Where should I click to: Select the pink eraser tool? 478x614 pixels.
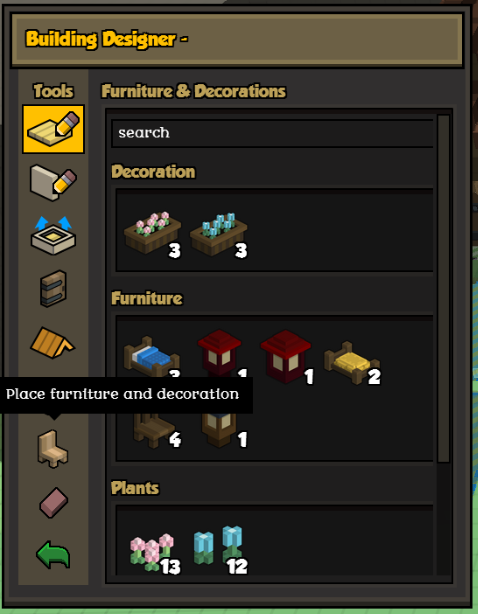(54, 502)
